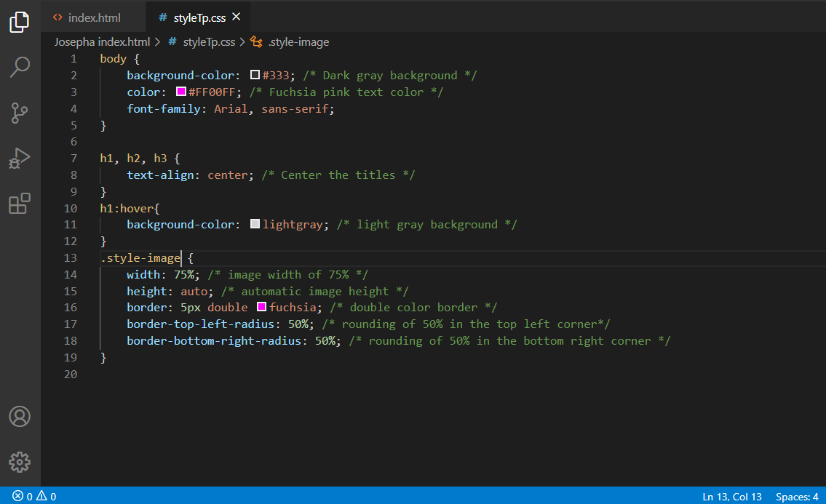The image size is (826, 504).
Task: Open the Explorer view in activity bar
Action: [20, 22]
